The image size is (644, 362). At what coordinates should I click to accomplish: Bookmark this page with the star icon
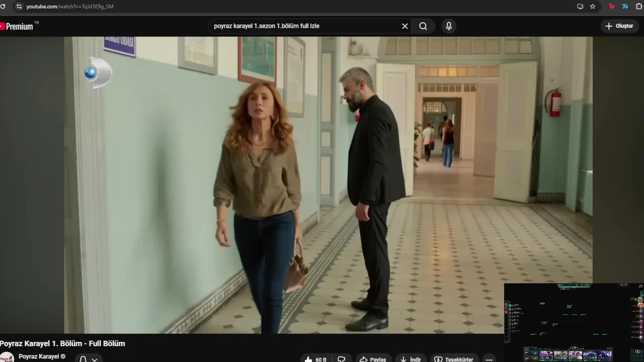coord(593,7)
